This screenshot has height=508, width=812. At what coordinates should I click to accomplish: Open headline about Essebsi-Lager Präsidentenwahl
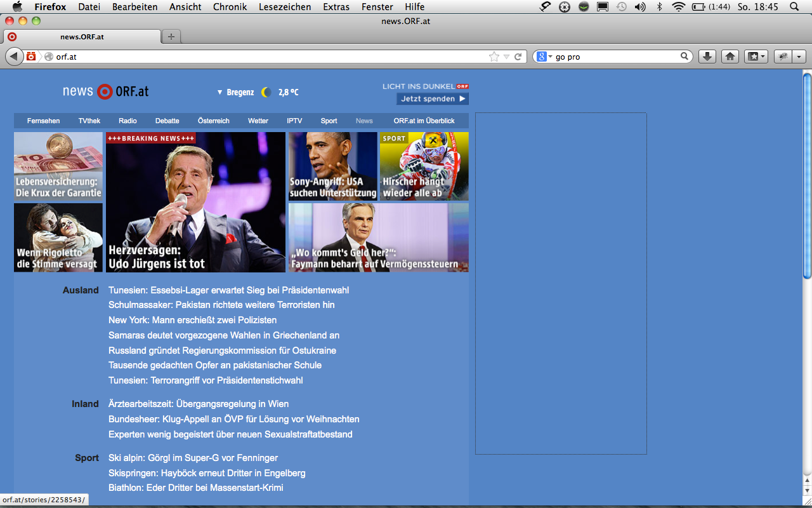point(229,290)
